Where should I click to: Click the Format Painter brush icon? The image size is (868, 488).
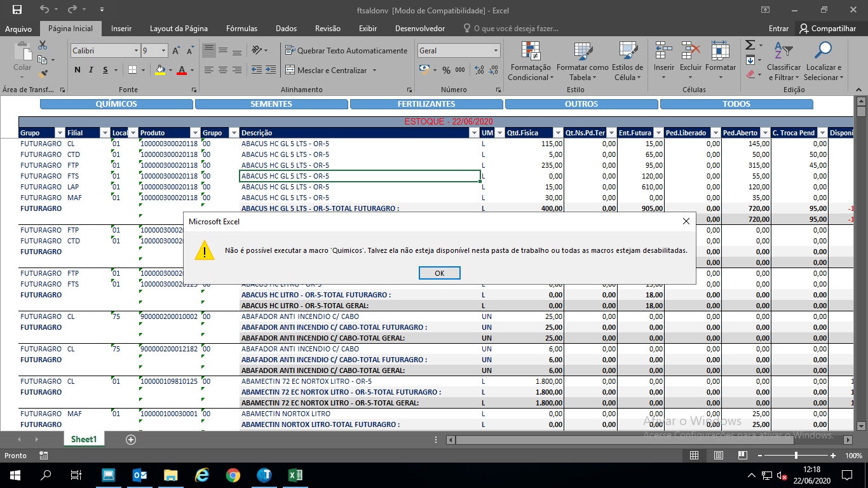coord(43,74)
